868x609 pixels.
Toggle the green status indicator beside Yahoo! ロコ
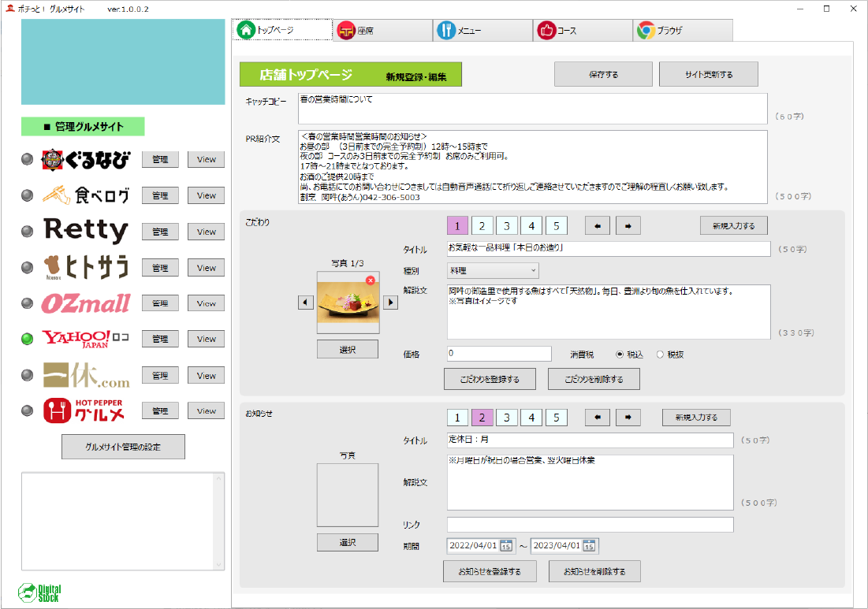[28, 339]
